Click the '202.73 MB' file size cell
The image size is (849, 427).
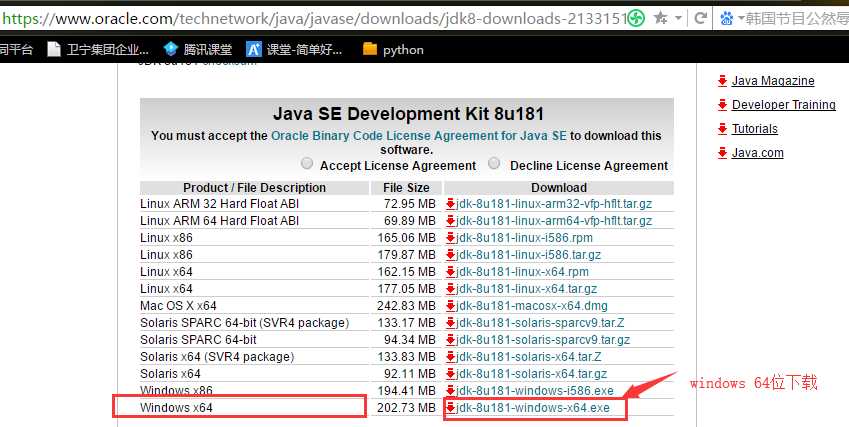tap(406, 408)
